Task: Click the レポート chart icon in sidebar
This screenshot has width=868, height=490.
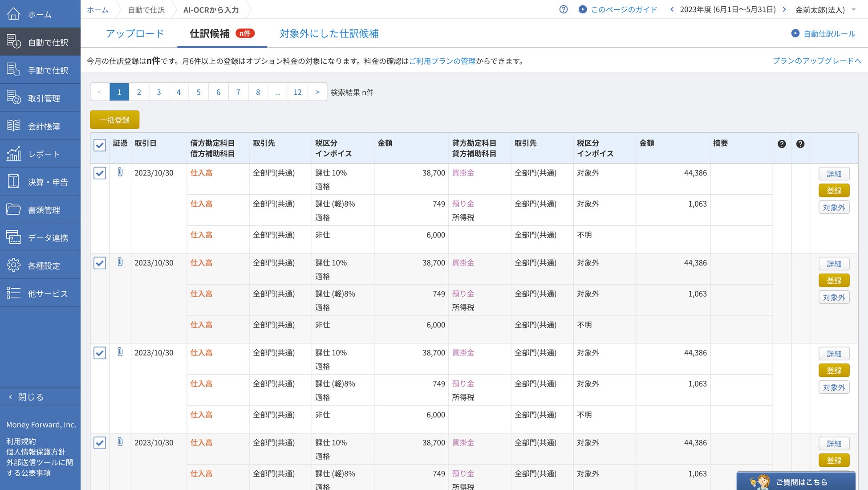Action: 14,154
